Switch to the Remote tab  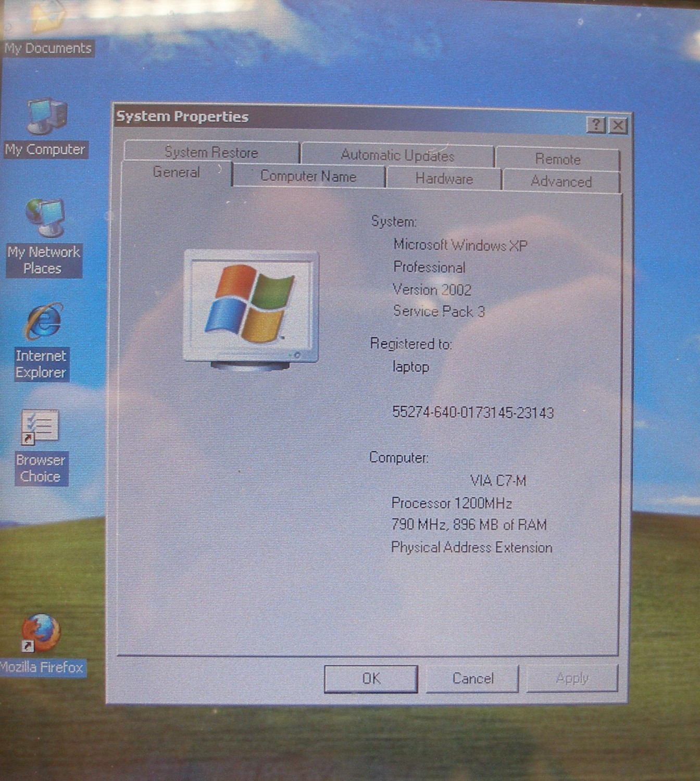coord(557,159)
